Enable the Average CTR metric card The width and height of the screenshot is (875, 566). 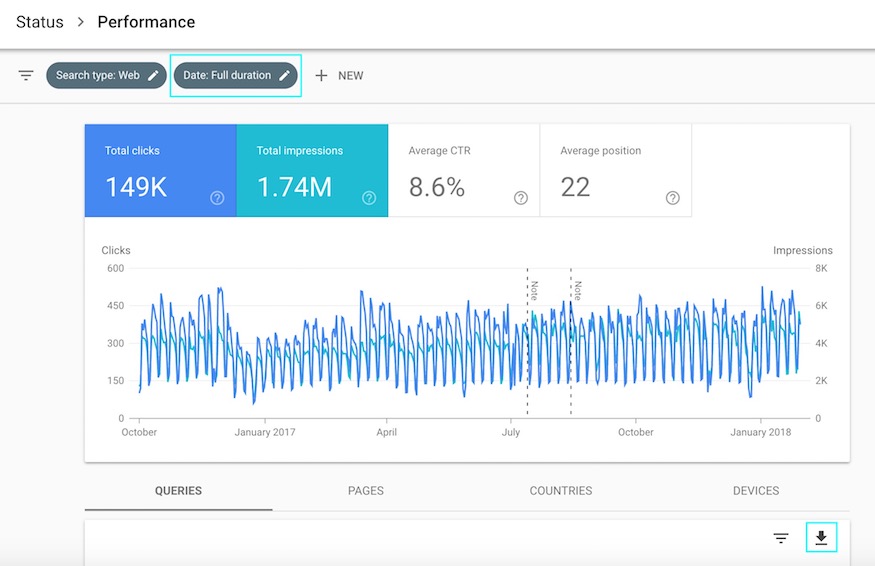[x=464, y=170]
